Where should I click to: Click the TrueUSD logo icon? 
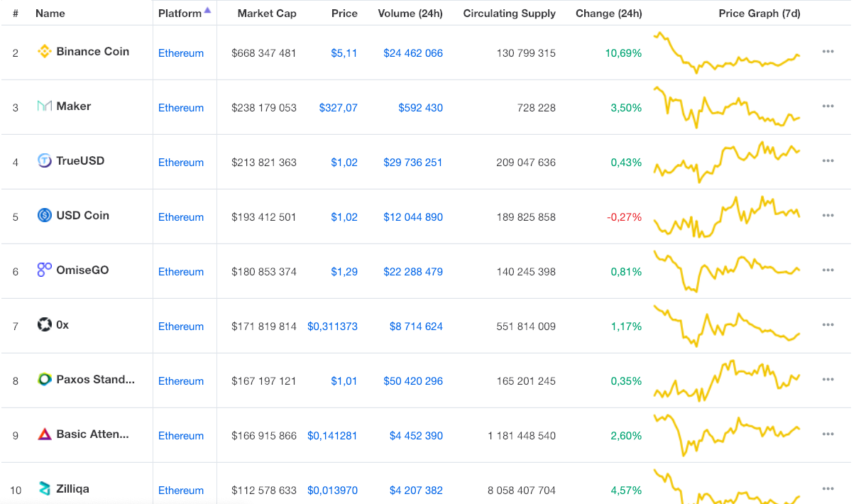45,160
